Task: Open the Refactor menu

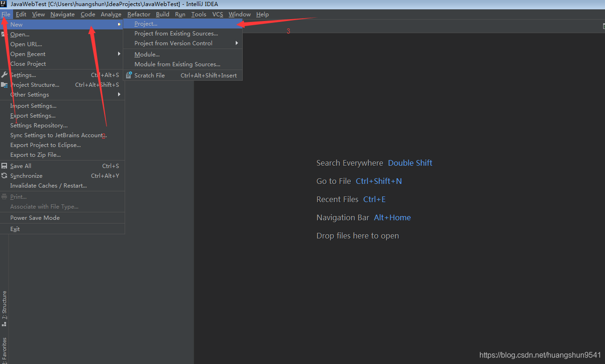Action: tap(139, 14)
